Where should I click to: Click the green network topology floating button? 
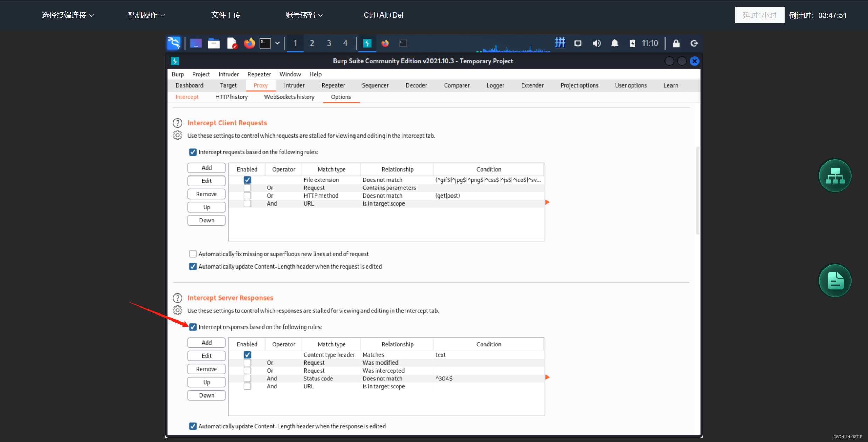[835, 175]
